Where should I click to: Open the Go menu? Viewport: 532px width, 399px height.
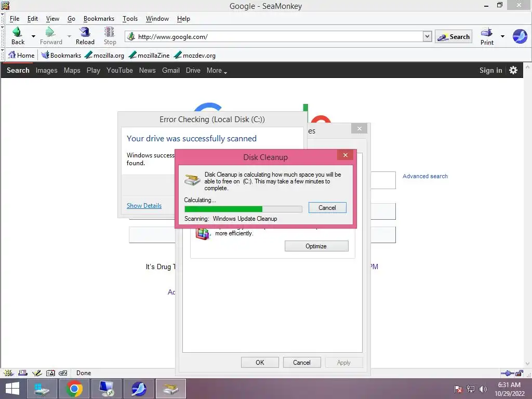tap(71, 19)
